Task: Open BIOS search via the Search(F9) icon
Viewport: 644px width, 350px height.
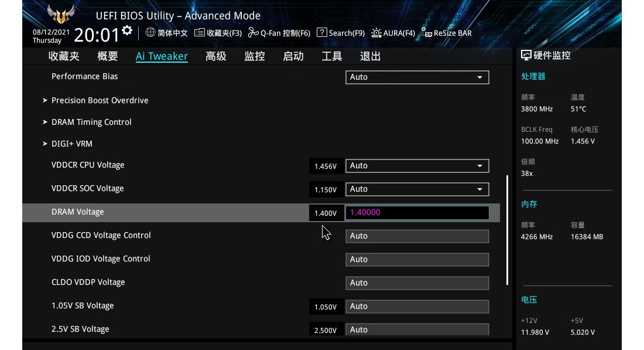Action: click(x=323, y=33)
